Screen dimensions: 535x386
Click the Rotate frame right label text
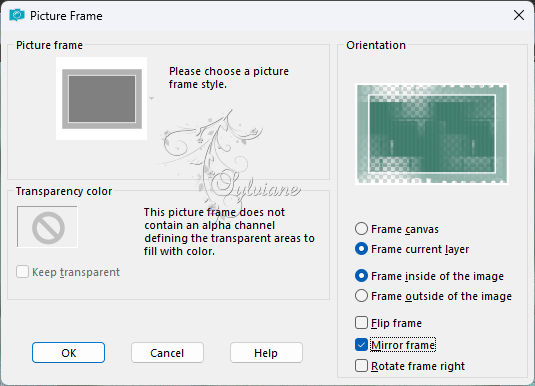click(418, 366)
